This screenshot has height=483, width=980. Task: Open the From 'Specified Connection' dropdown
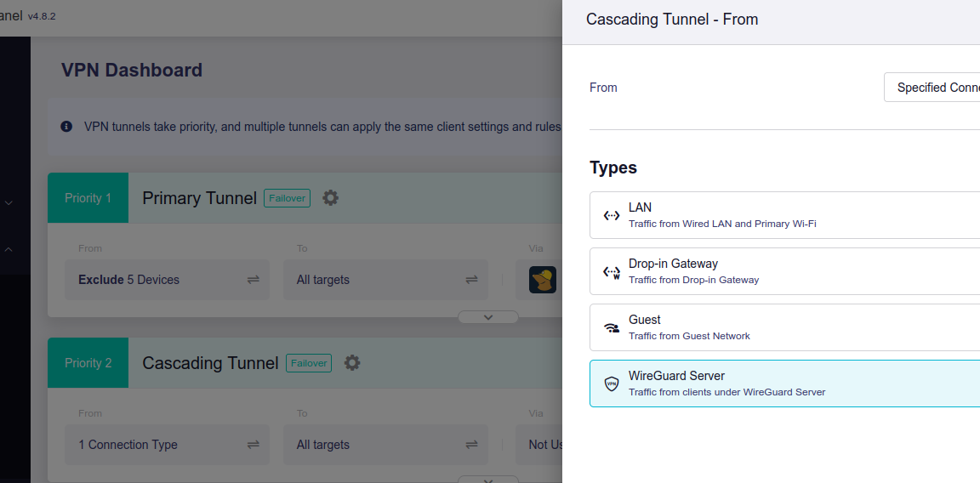932,88
